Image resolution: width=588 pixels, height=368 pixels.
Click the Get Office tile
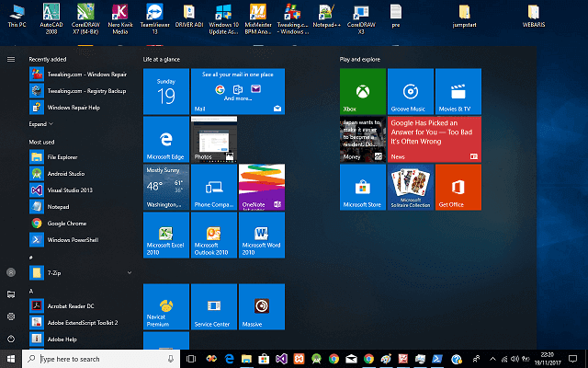point(458,187)
